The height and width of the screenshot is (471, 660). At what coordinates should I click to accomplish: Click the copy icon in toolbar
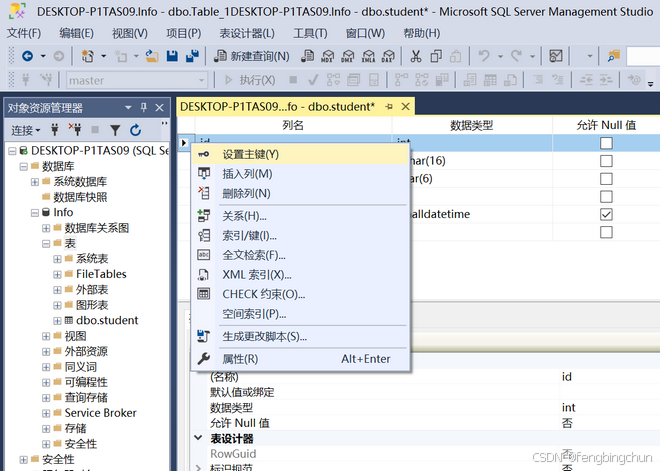point(436,56)
